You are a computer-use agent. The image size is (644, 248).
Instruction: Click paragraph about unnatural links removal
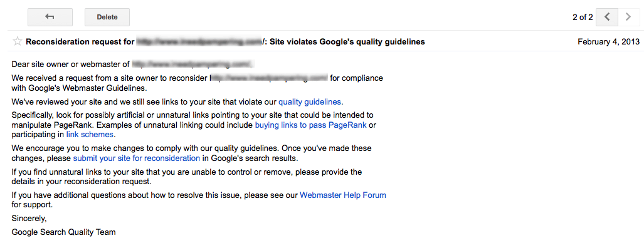187,176
